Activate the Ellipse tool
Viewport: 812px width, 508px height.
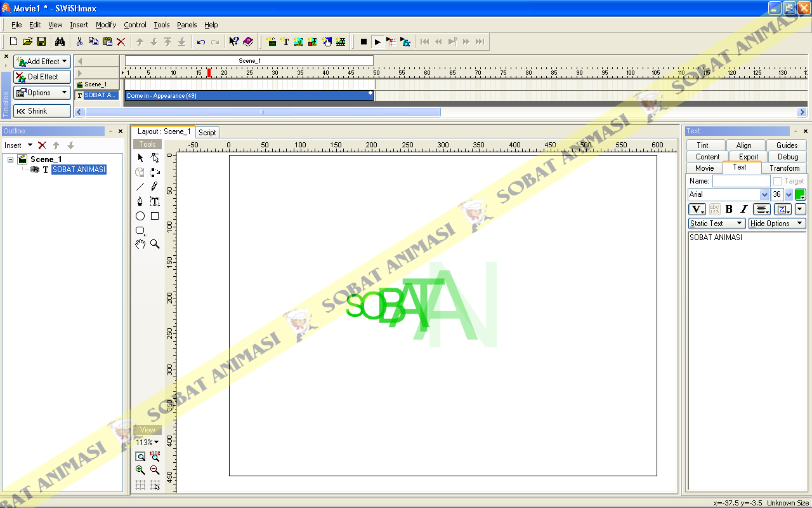(x=140, y=215)
